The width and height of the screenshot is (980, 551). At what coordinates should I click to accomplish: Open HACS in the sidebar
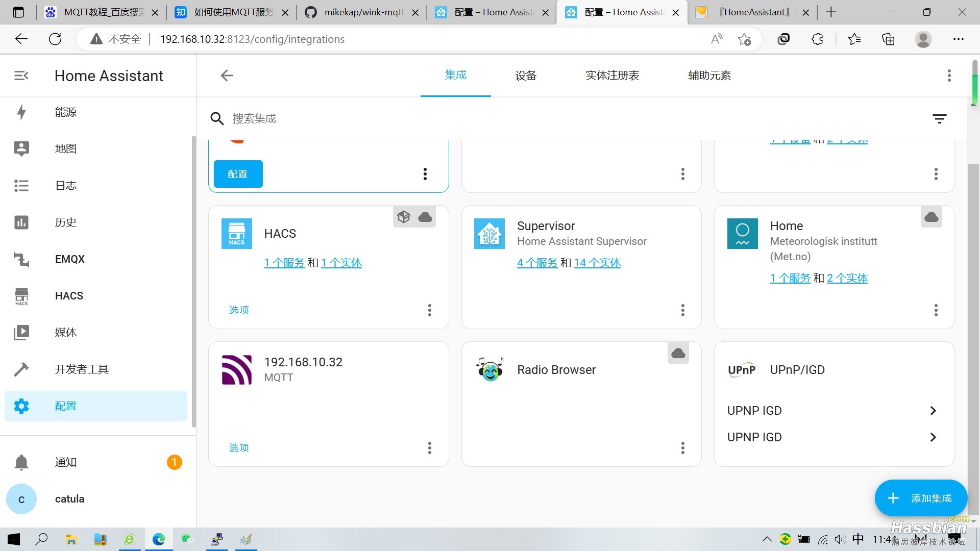[96, 296]
